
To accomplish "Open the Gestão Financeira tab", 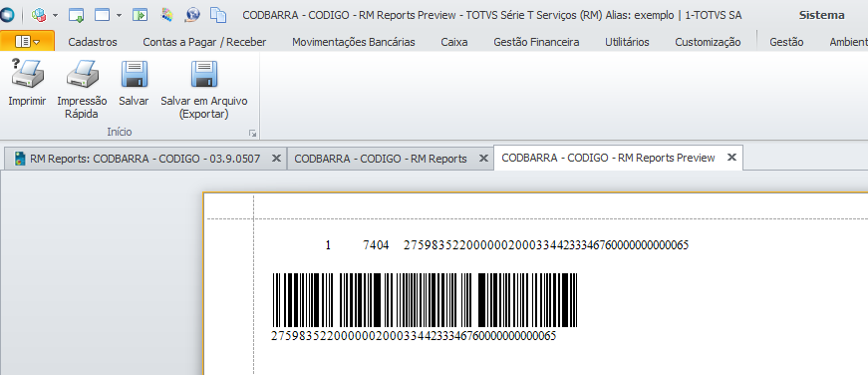I will (536, 42).
